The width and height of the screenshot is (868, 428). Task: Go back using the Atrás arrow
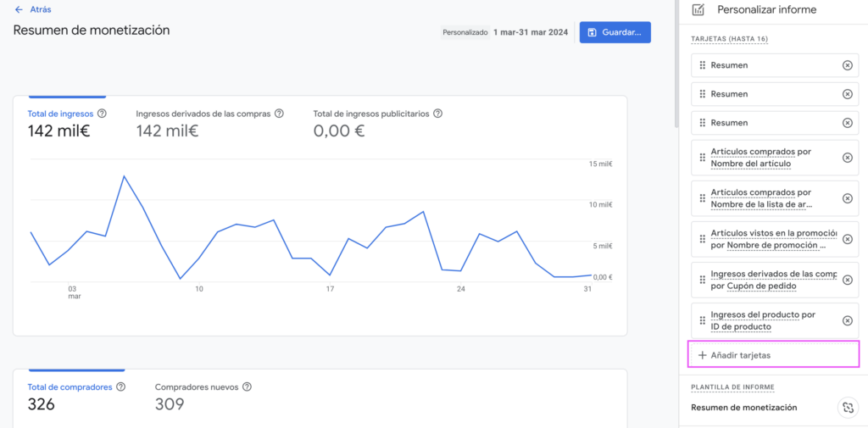click(x=19, y=9)
